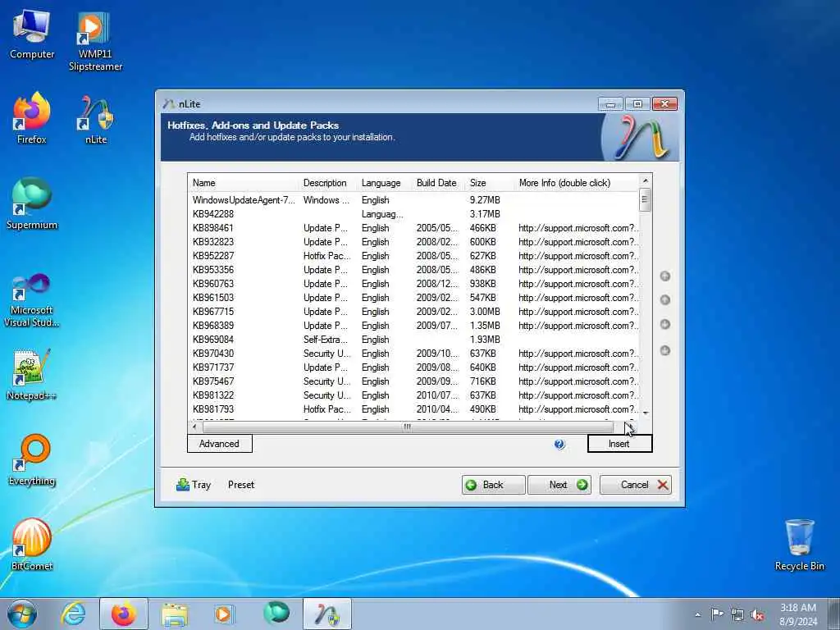
Task: Select the KB969084 self-extracting entry
Action: pyautogui.click(x=413, y=340)
